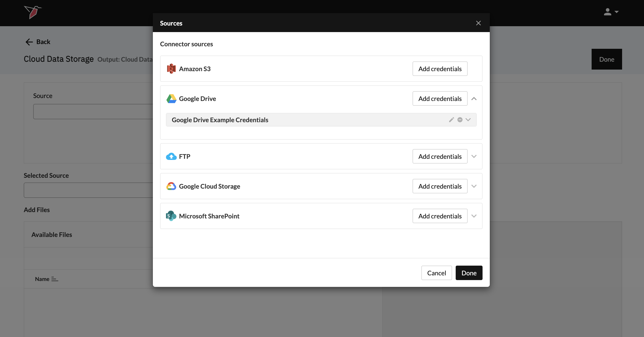Expand Google Drive Example Credentials details

(468, 120)
